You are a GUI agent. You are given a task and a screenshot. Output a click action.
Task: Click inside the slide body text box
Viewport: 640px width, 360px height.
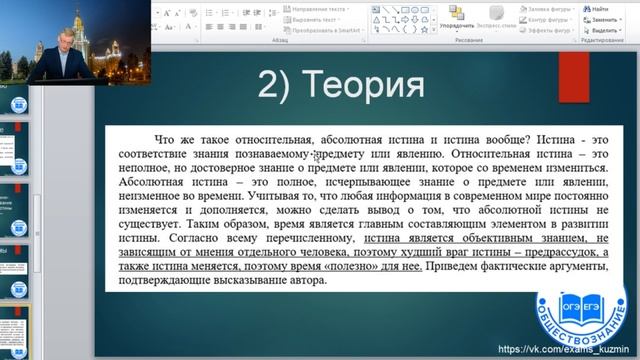point(364,209)
